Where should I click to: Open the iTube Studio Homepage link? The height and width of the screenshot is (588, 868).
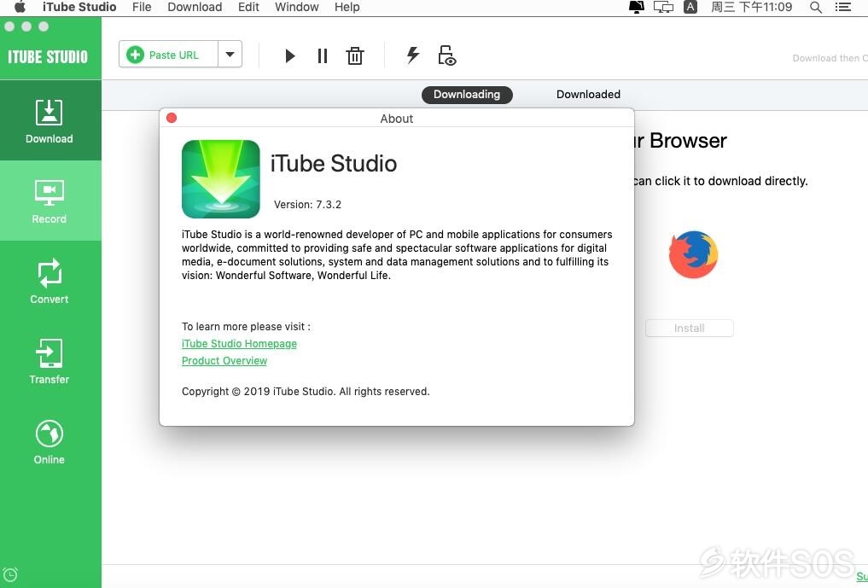coord(239,344)
